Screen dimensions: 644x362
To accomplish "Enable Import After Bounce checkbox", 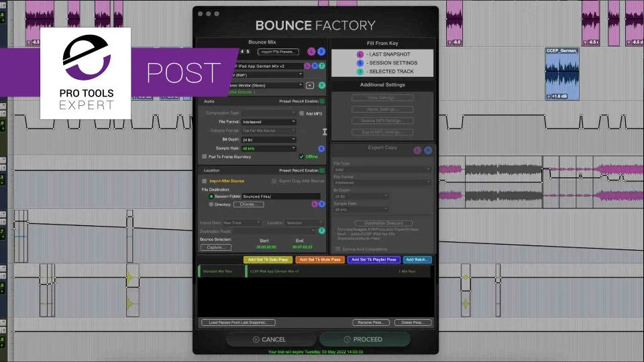I will point(205,181).
